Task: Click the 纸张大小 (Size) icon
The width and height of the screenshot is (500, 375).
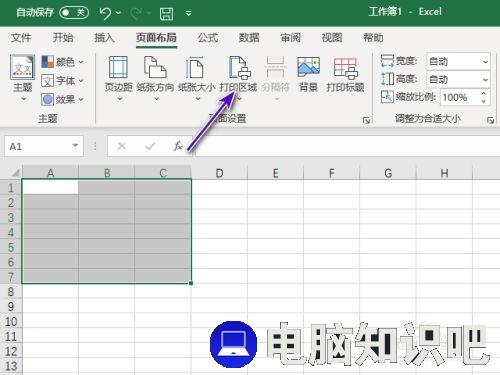Action: coord(196,68)
